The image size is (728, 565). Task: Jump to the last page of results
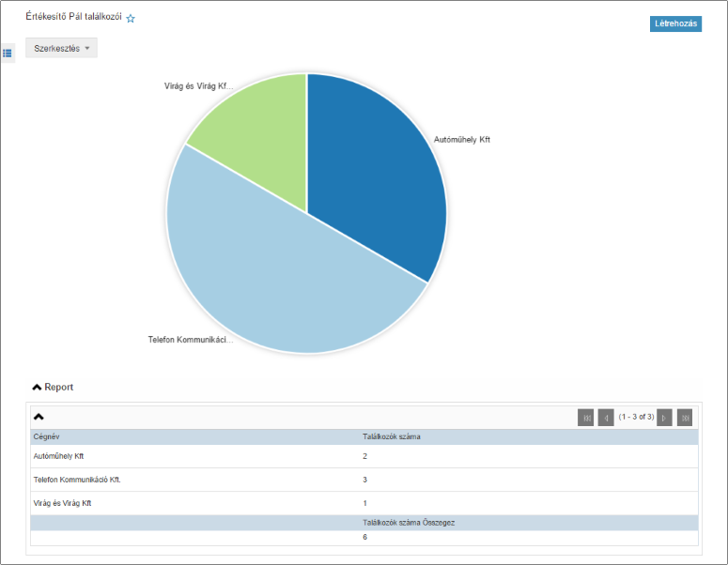coord(685,417)
